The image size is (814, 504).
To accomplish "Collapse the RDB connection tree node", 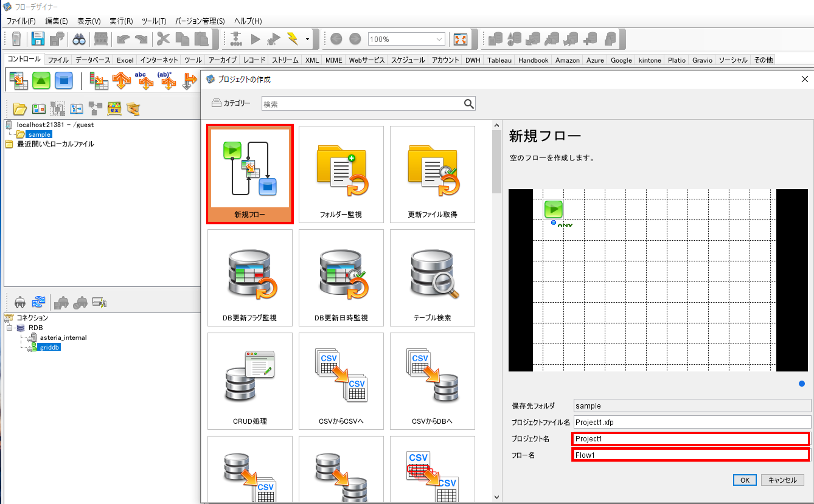I will pyautogui.click(x=10, y=328).
